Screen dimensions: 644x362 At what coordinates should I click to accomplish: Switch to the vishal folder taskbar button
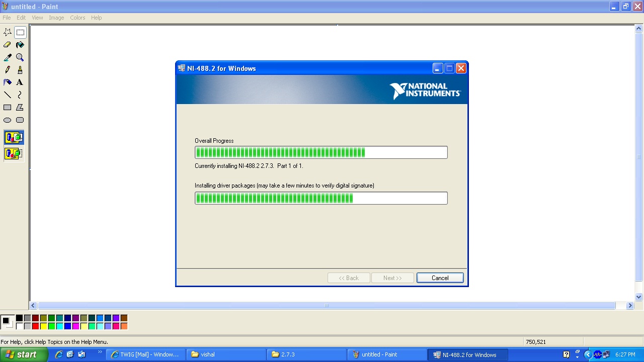226,354
